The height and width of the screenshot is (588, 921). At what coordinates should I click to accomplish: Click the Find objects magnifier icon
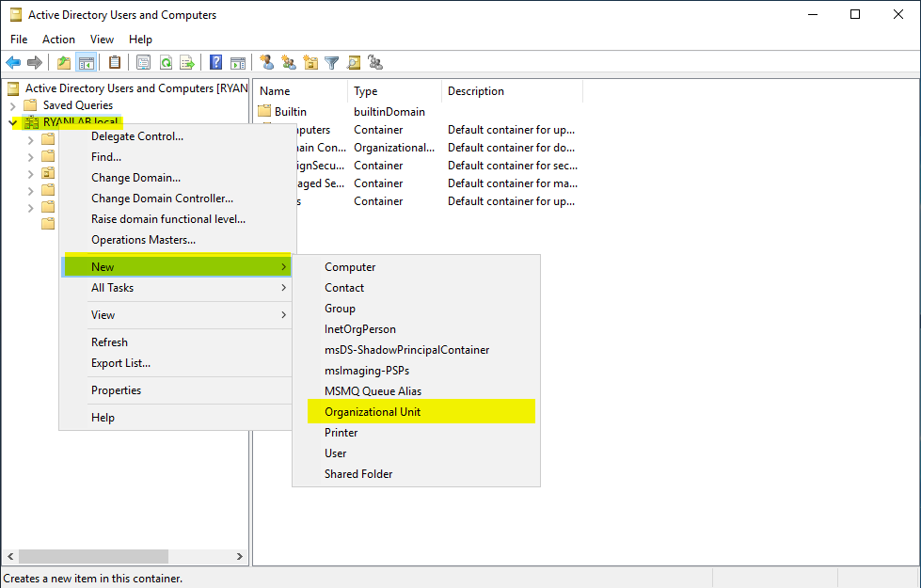click(x=353, y=62)
